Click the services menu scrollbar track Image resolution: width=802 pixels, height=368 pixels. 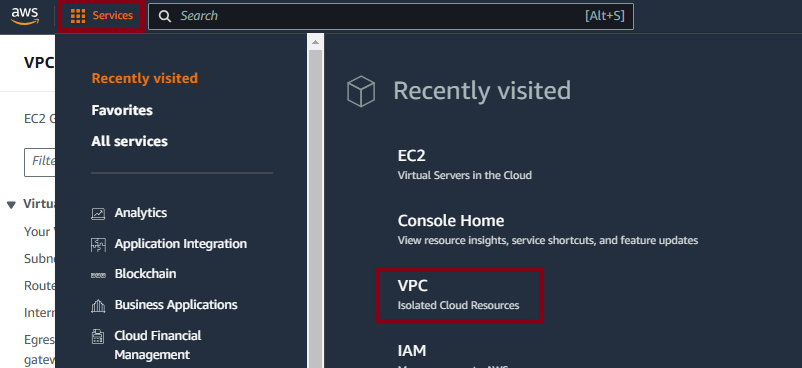[315, 208]
